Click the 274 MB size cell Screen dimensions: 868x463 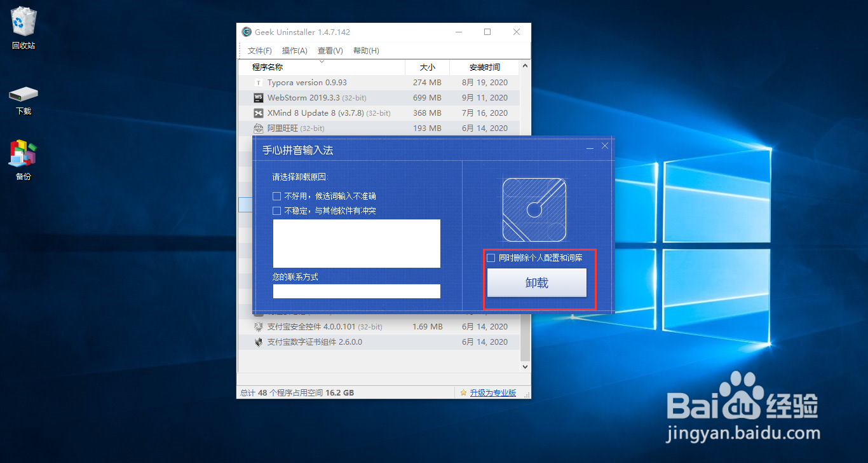[427, 83]
